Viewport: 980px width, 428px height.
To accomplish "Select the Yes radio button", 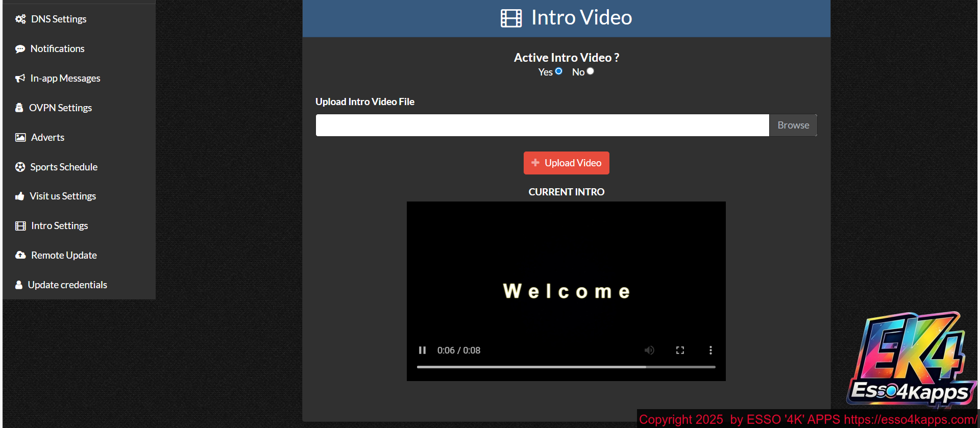I will (558, 71).
